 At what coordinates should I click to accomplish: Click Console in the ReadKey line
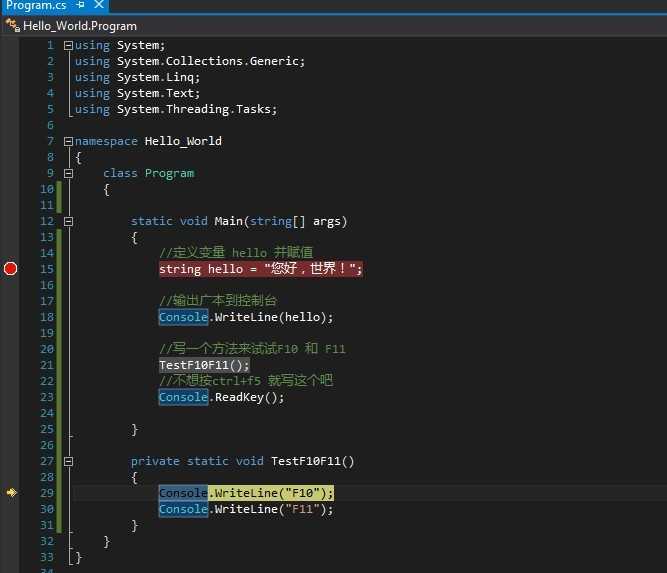[x=183, y=397]
